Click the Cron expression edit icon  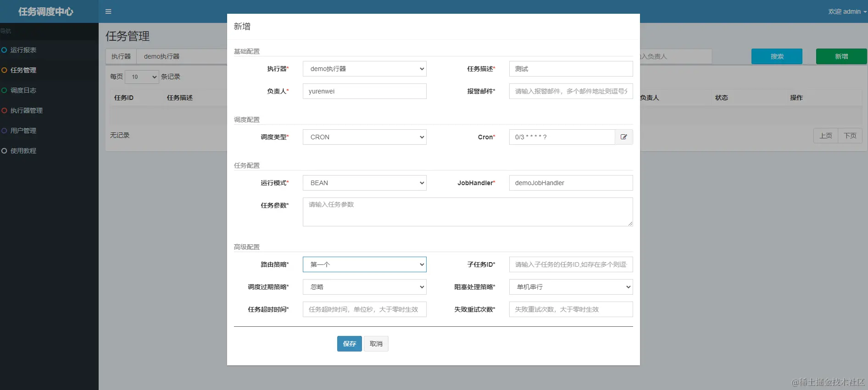click(624, 137)
